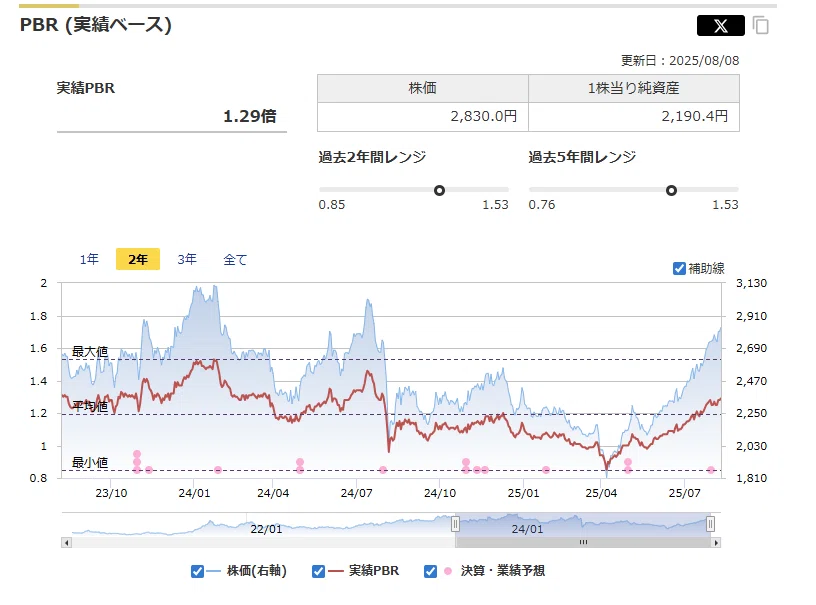Click the pink marker at chart far right
The image size is (816, 605).
tap(711, 470)
